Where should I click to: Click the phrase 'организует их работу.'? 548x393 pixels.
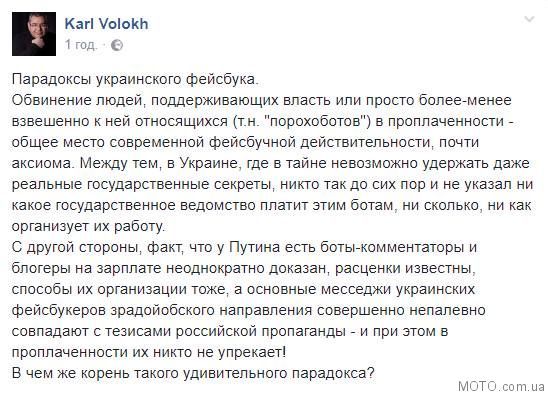[x=88, y=227]
